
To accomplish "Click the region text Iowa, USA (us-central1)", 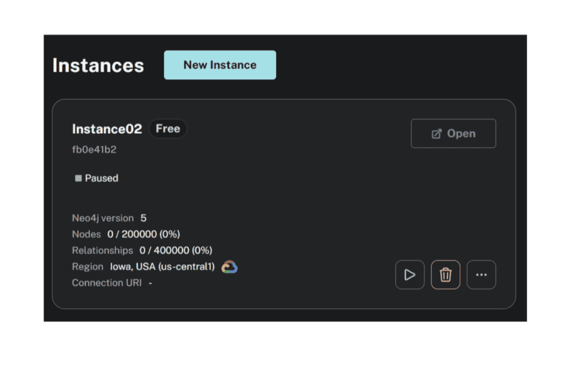I will [x=163, y=266].
